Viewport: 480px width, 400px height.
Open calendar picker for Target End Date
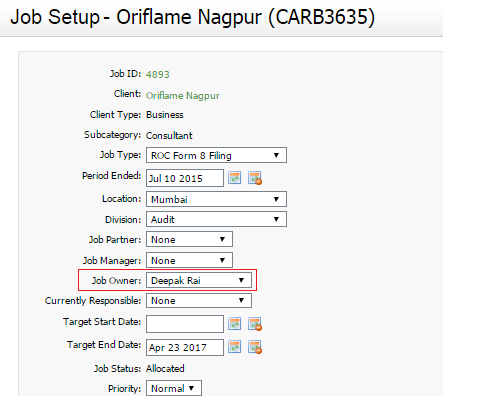point(234,347)
